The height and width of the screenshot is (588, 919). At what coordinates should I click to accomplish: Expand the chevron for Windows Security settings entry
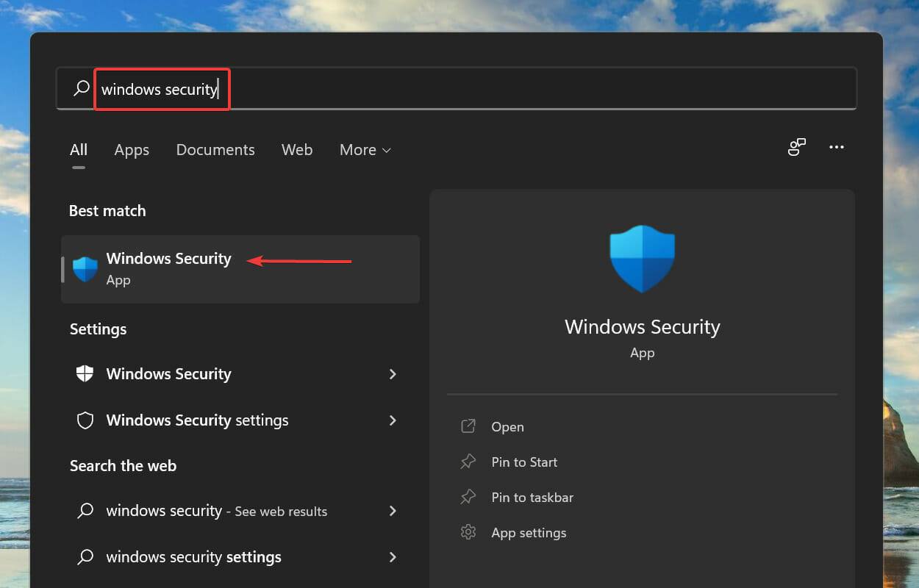(x=393, y=420)
